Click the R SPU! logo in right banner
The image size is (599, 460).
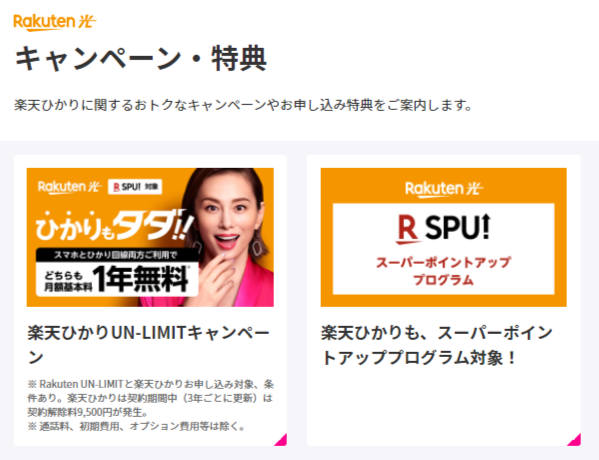point(444,229)
